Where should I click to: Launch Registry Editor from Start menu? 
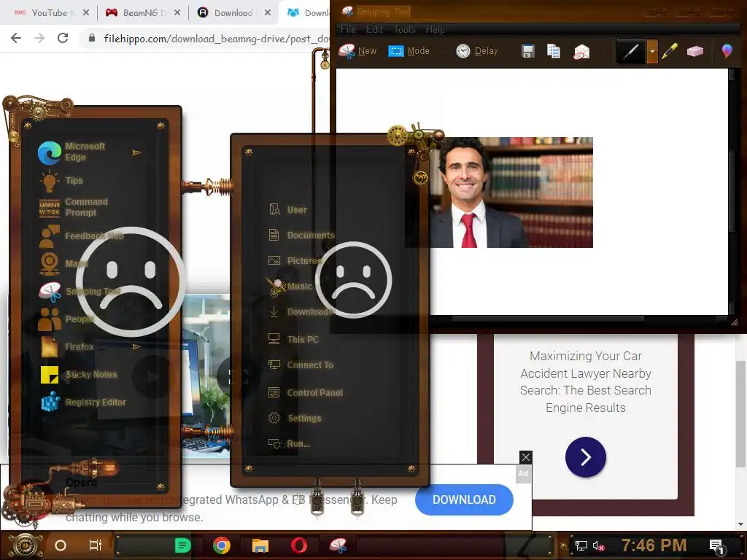click(83, 402)
